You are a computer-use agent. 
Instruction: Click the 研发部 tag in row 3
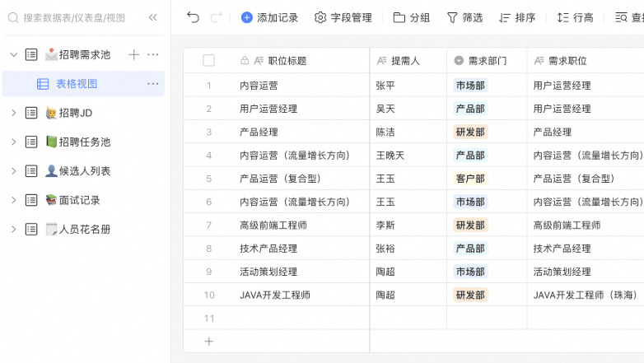coord(470,132)
